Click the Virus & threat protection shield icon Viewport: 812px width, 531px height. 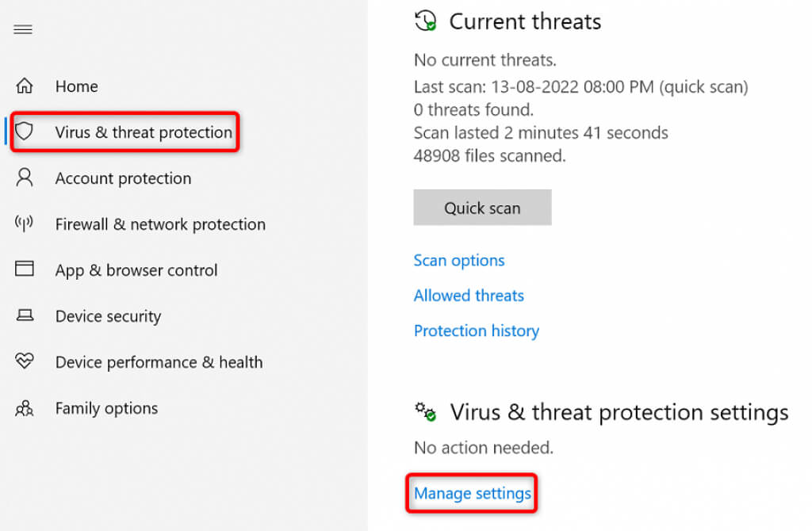coord(25,132)
